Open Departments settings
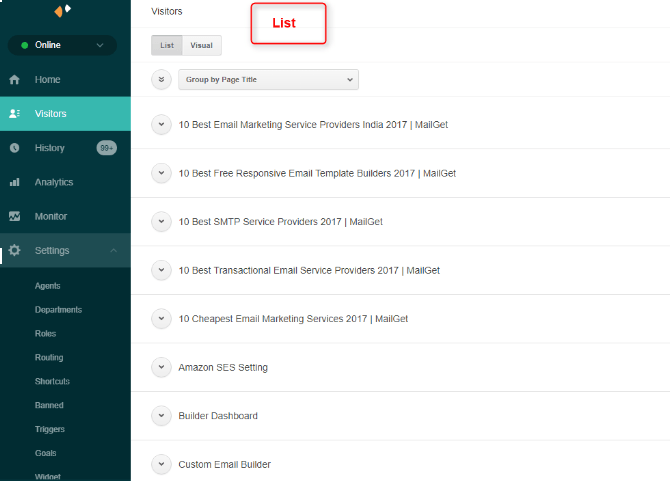 pos(58,310)
